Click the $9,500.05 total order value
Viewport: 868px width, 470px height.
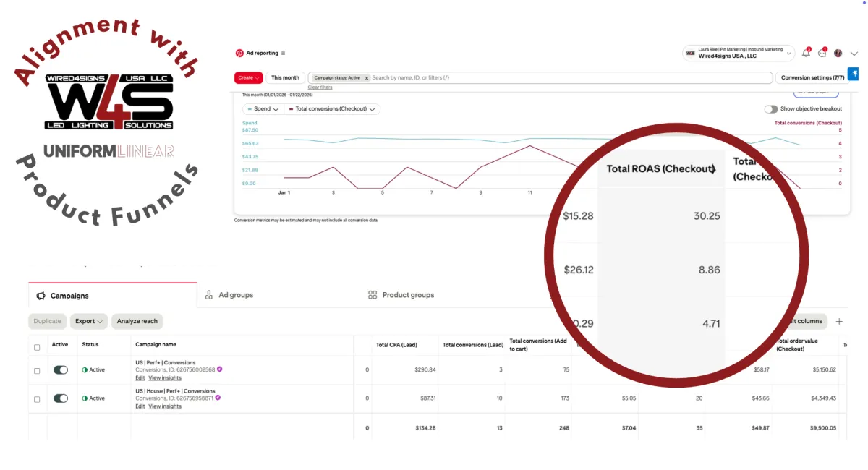pos(824,428)
